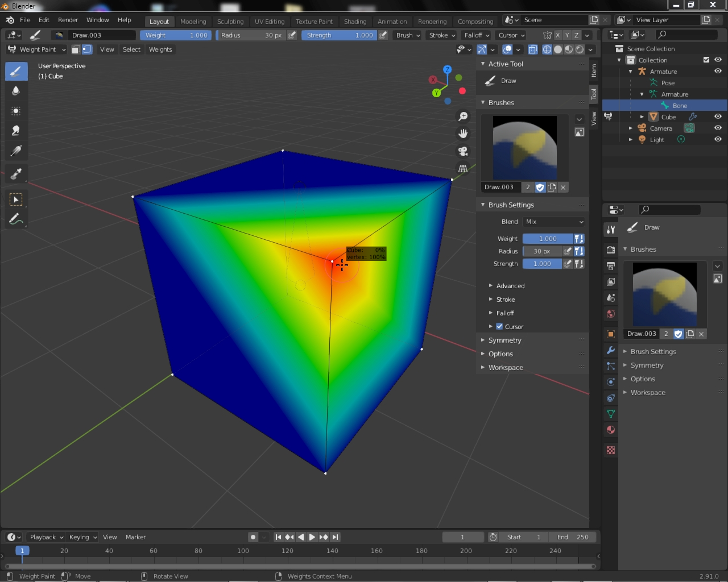Screen dimensions: 728x582
Task: Click the End frame field showing 250
Action: pyautogui.click(x=573, y=537)
